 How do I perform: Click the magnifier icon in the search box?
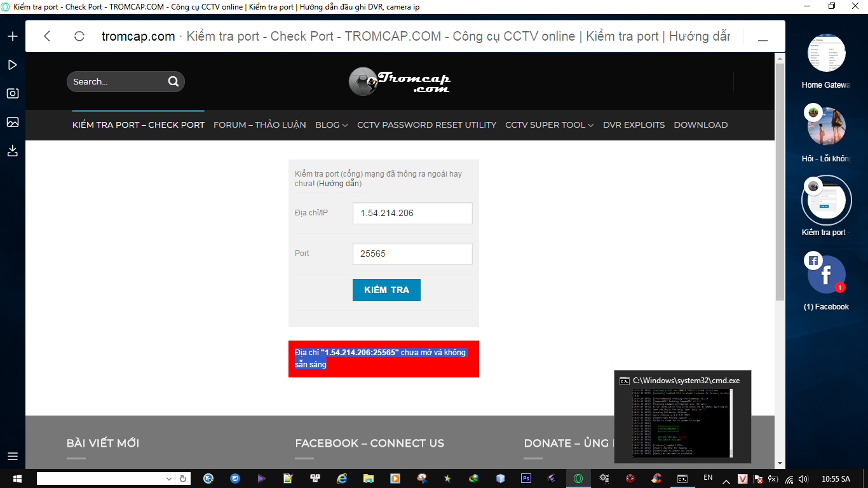pyautogui.click(x=173, y=81)
